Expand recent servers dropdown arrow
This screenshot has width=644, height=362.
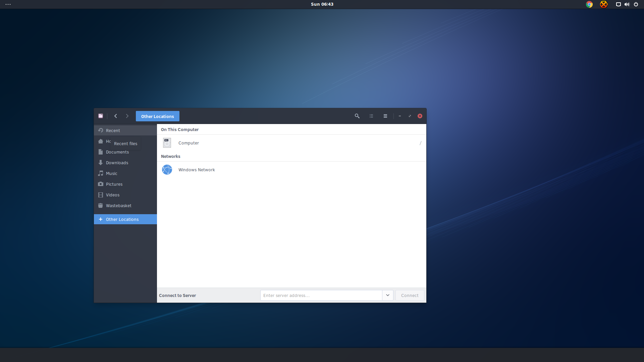[x=388, y=295]
